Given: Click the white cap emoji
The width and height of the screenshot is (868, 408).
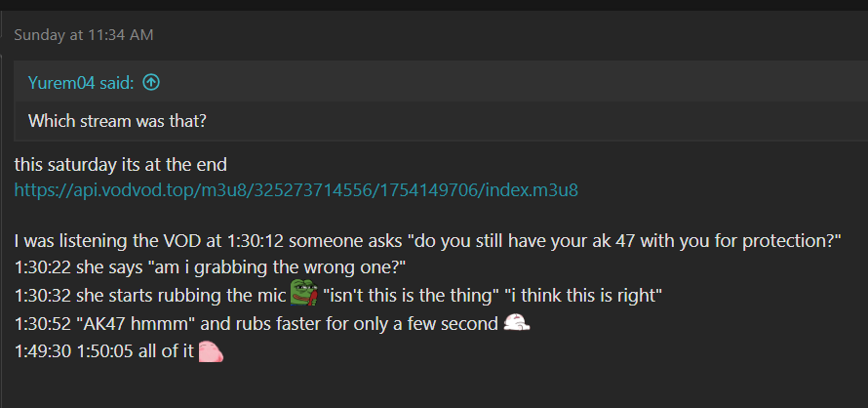Looking at the screenshot, I should click(517, 322).
